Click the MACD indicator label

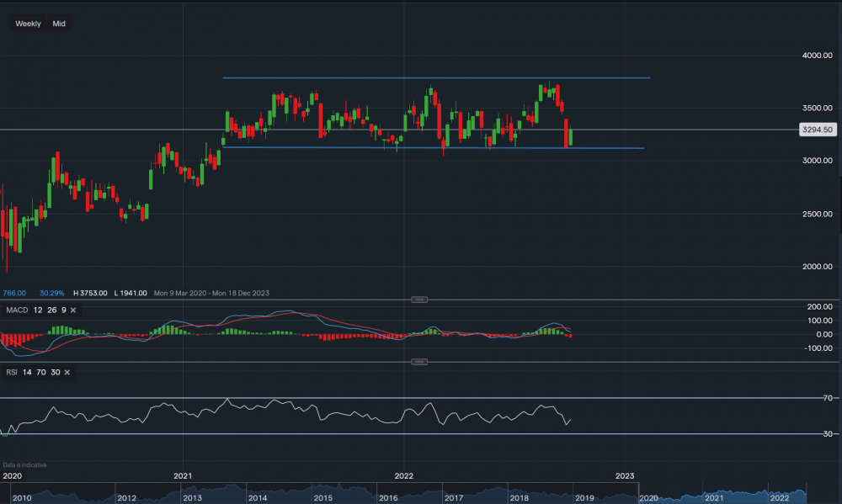pos(18,310)
